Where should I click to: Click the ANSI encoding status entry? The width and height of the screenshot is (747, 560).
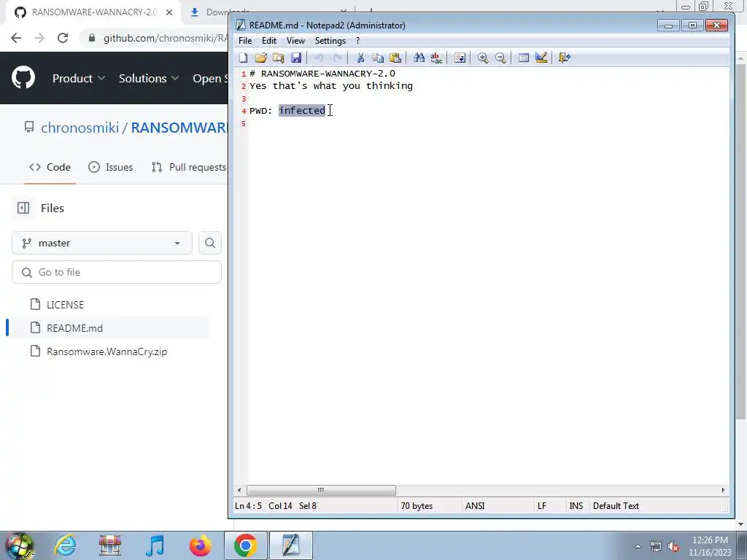[x=475, y=506]
